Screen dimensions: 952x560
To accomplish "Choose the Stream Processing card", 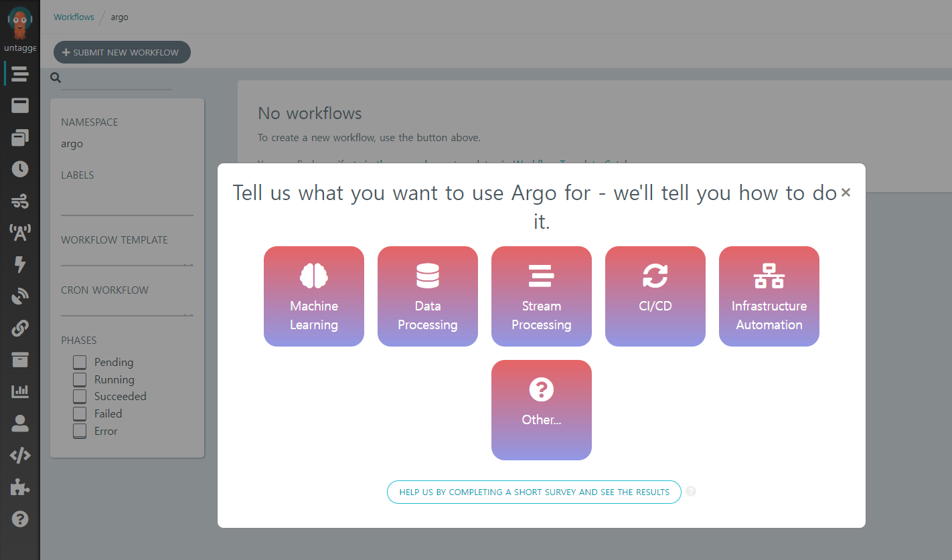I will 542,296.
